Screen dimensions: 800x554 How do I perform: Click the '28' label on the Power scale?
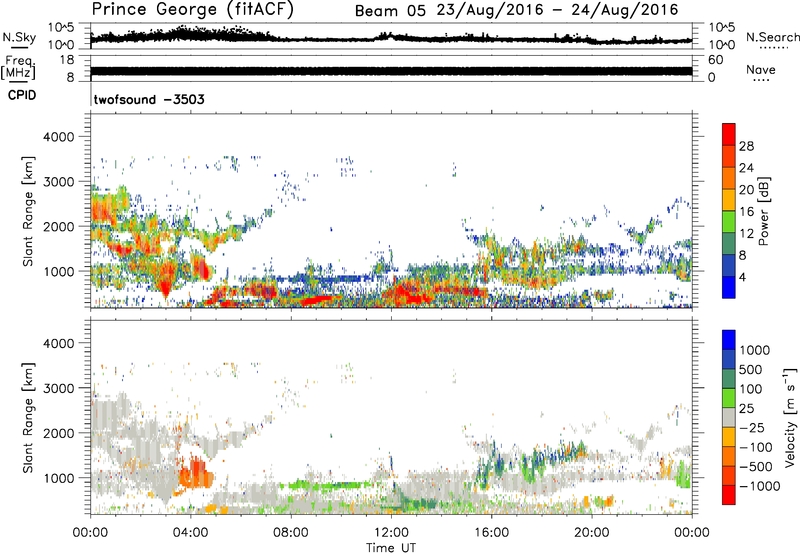click(746, 146)
